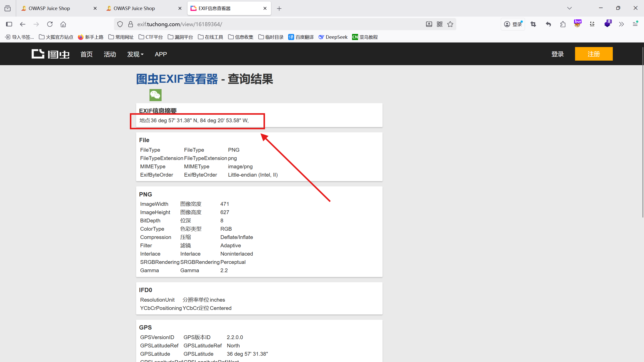Click the screenshot crop toolbar icon
The width and height of the screenshot is (644, 362).
pos(533,24)
